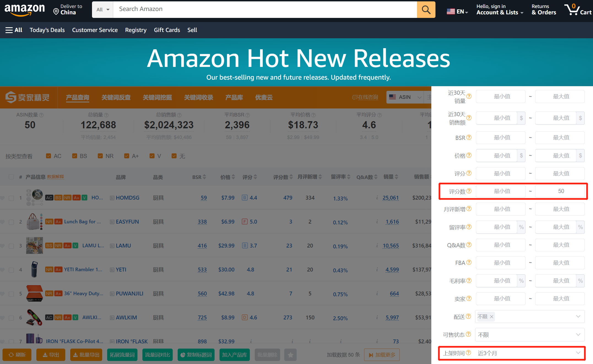Click the orange search magnifier button
The height and width of the screenshot is (364, 593).
[426, 10]
